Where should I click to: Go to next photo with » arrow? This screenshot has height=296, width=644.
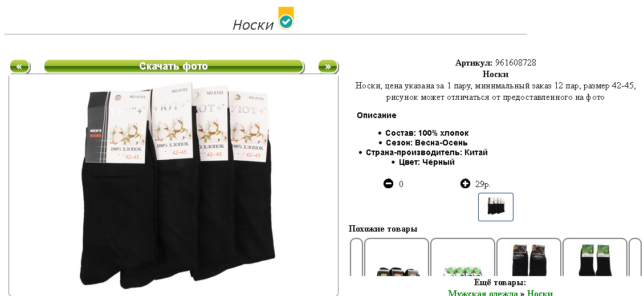pos(328,66)
